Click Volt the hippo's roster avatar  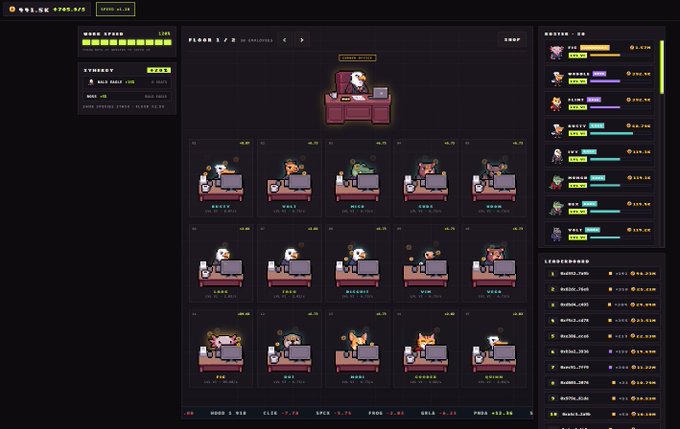[x=556, y=234]
